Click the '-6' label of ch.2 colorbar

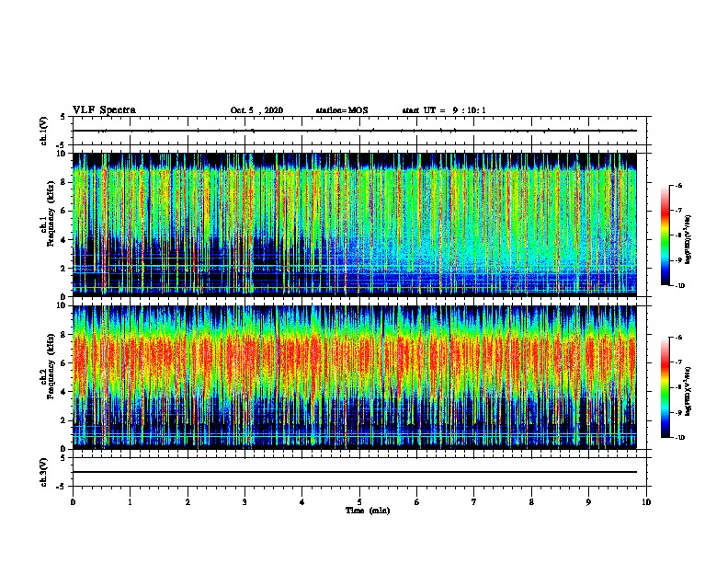click(x=677, y=338)
